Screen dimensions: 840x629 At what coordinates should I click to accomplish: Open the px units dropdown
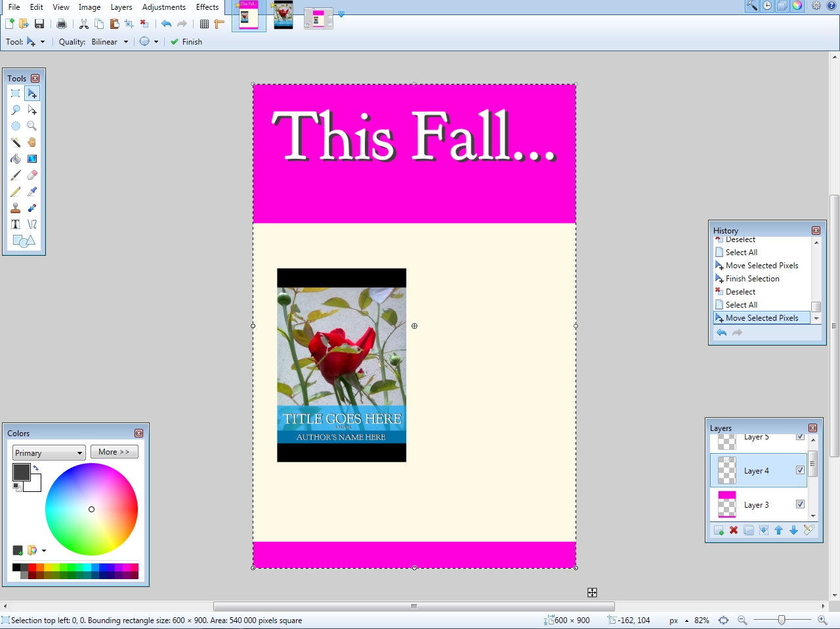(679, 620)
